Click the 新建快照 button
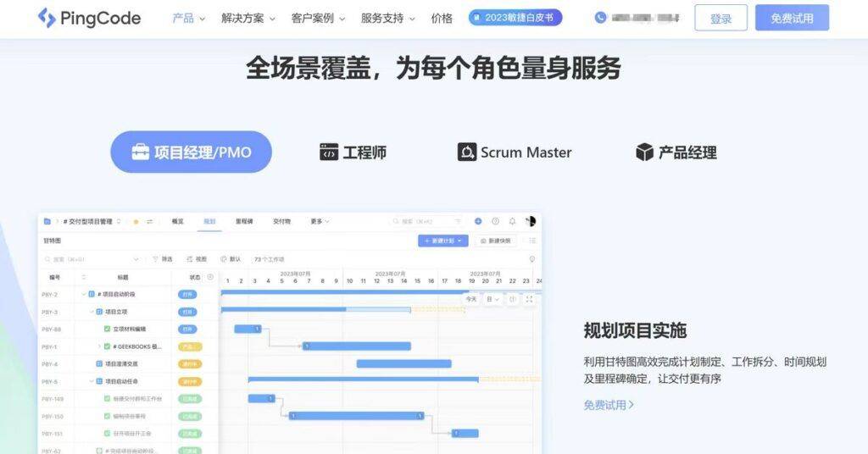Image resolution: width=868 pixels, height=454 pixels. [x=495, y=241]
